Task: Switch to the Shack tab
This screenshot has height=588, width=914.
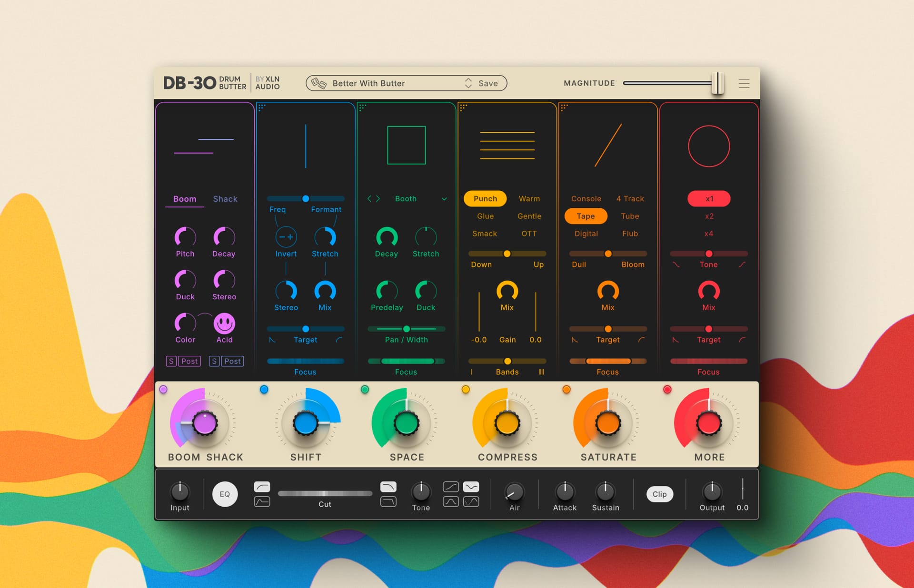Action: 225,199
